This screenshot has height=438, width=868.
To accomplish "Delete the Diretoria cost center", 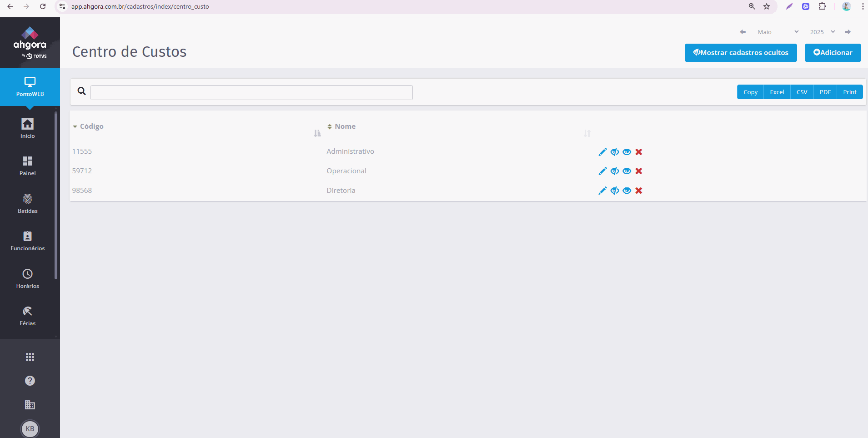I will [x=639, y=191].
